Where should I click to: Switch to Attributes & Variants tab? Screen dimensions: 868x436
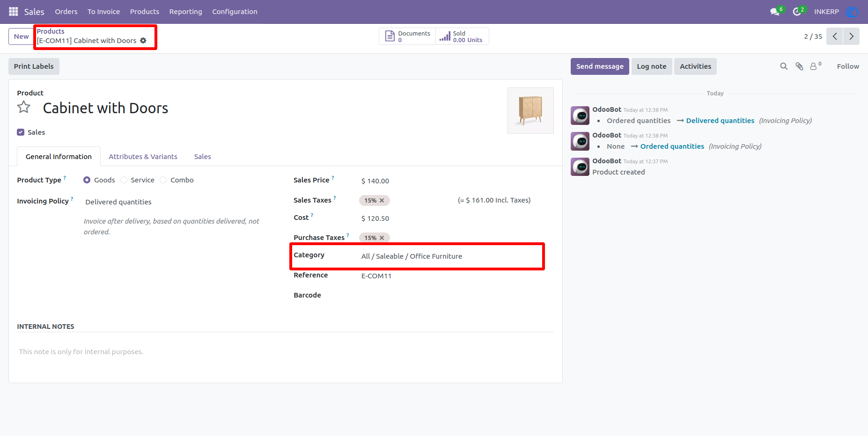pyautogui.click(x=143, y=157)
